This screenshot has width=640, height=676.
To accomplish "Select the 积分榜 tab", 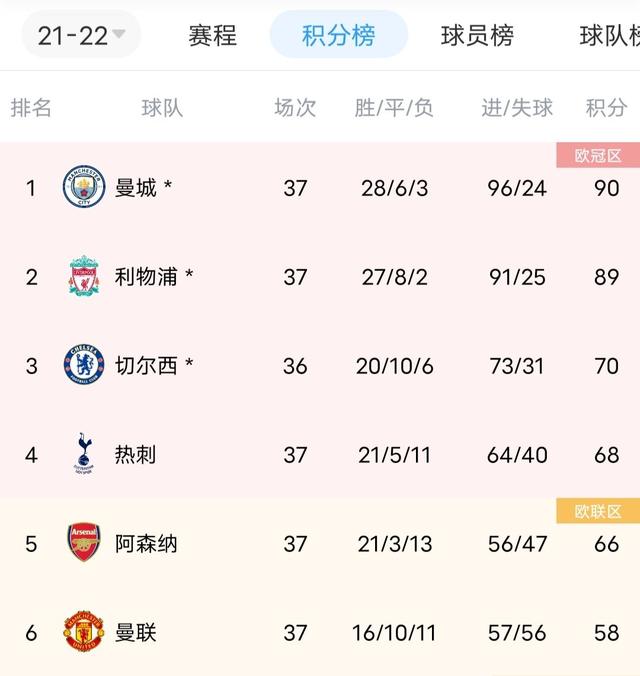I will point(339,36).
